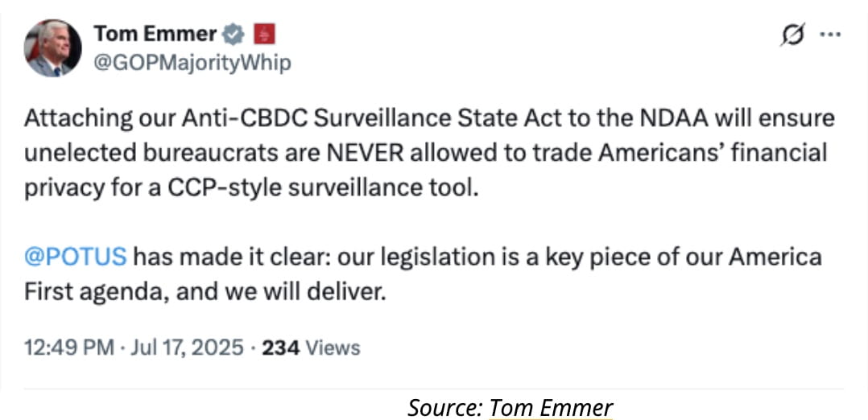Image resolution: width=868 pixels, height=420 pixels.
Task: Open the Tom Emmer source link
Action: click(x=551, y=408)
